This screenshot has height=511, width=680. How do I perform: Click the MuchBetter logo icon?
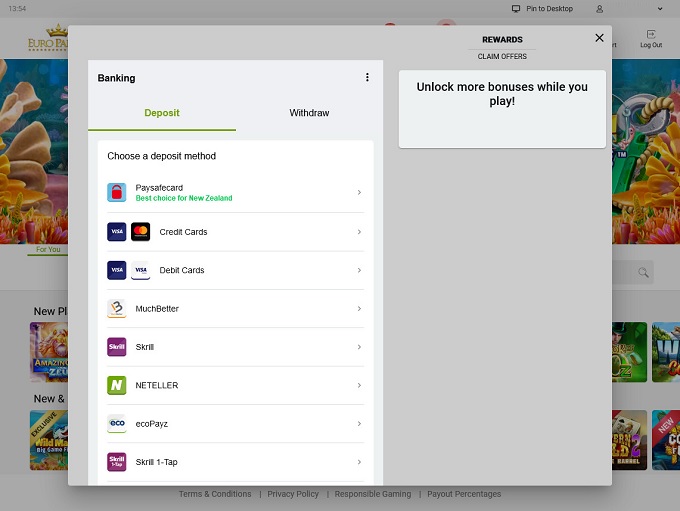click(x=117, y=309)
